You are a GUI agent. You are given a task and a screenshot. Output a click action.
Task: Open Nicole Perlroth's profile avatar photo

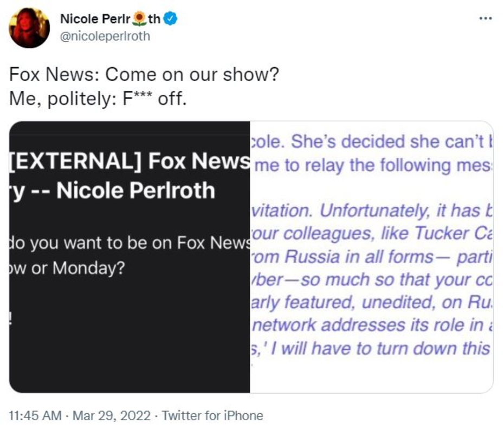(29, 28)
